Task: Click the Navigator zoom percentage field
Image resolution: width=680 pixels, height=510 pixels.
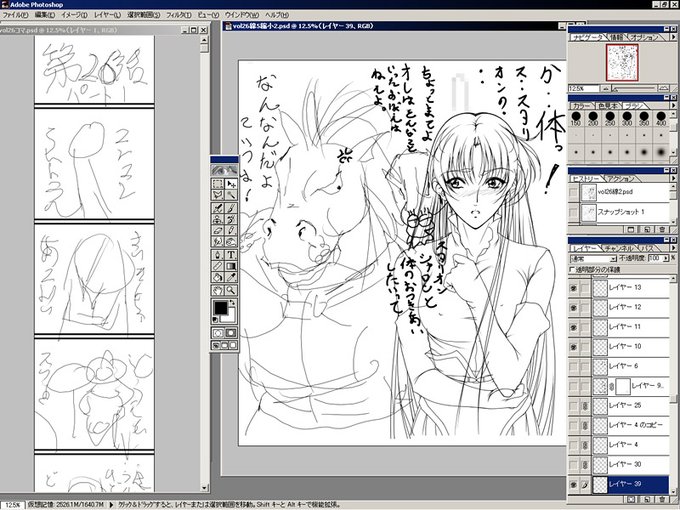Action: pyautogui.click(x=582, y=88)
